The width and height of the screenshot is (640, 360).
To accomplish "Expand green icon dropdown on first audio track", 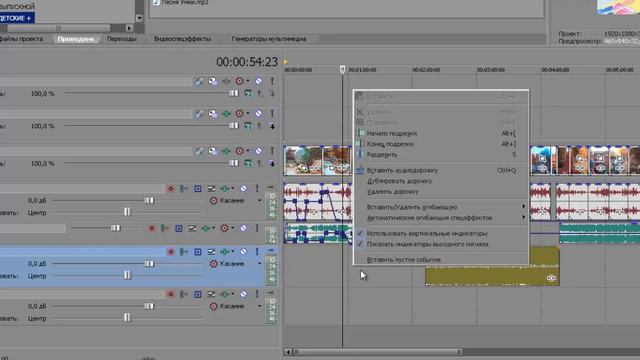I will point(233,189).
